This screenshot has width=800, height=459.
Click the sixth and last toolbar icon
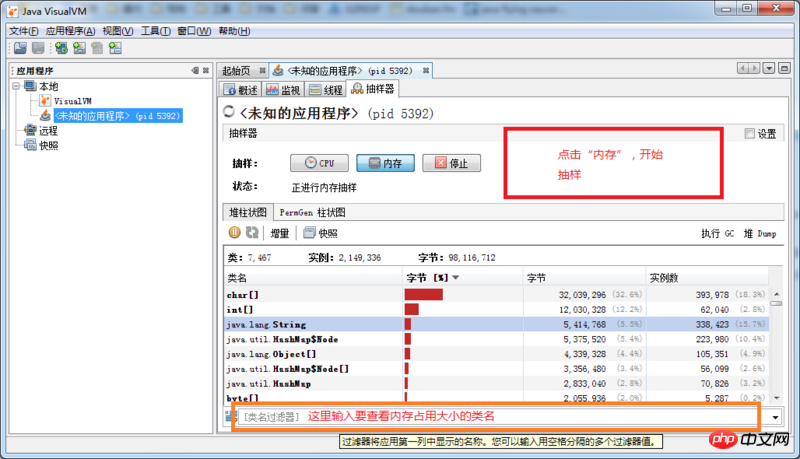click(x=115, y=48)
